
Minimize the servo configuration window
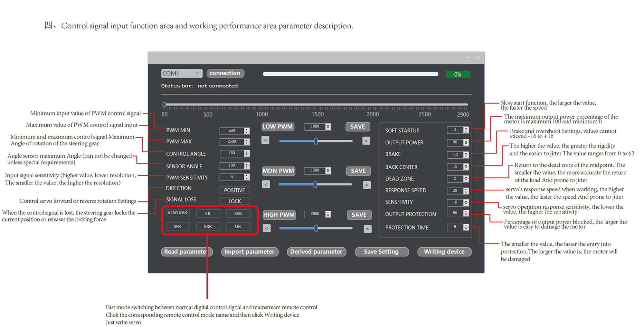coord(467,58)
